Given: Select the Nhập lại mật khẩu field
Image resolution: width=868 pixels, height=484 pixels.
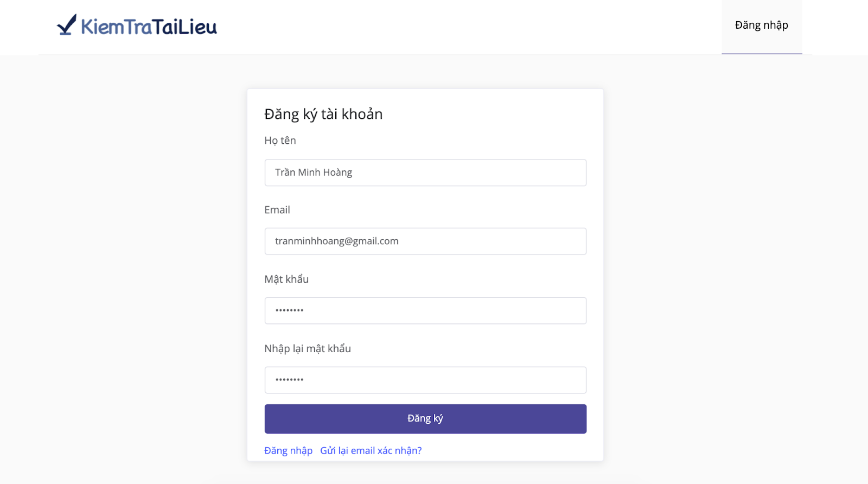Looking at the screenshot, I should point(425,380).
